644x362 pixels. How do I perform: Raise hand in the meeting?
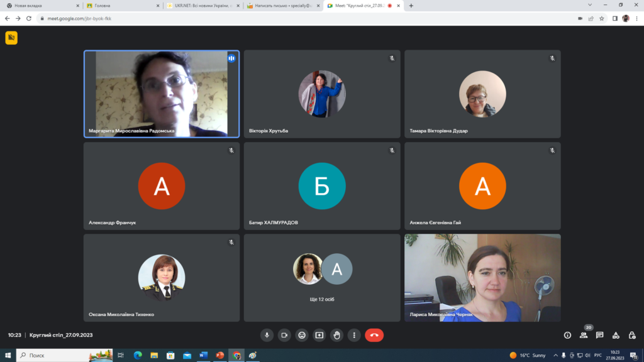[x=336, y=335]
